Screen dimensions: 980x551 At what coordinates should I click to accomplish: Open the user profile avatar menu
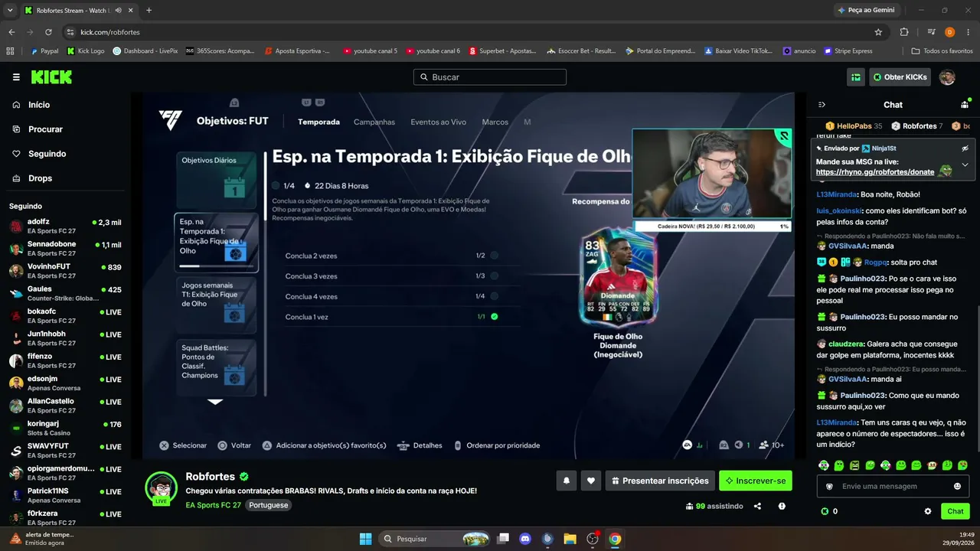click(x=947, y=77)
